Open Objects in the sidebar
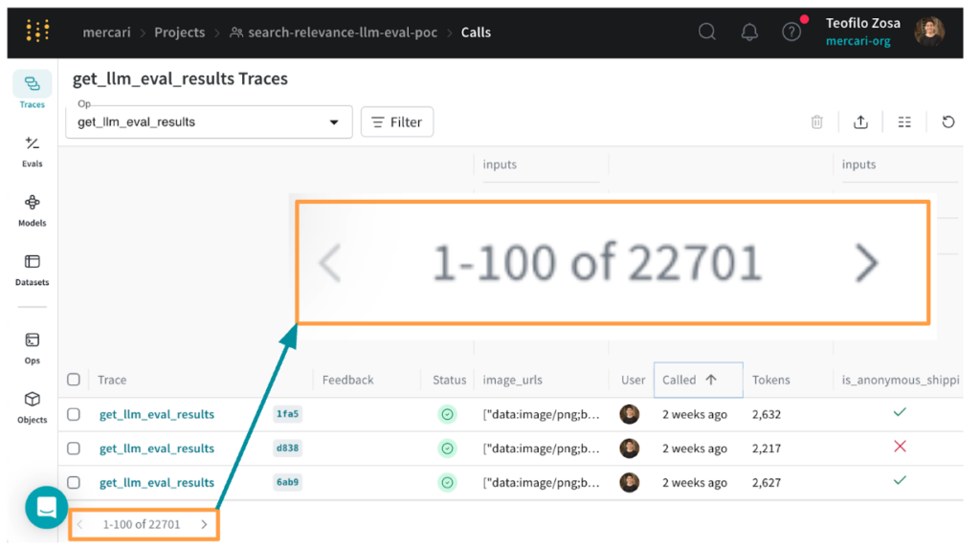 [32, 406]
